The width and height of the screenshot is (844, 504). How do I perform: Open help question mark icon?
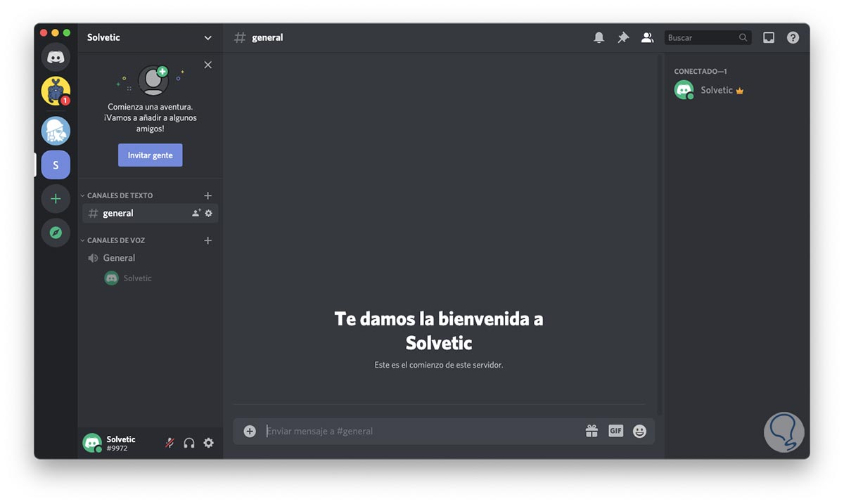pos(793,38)
